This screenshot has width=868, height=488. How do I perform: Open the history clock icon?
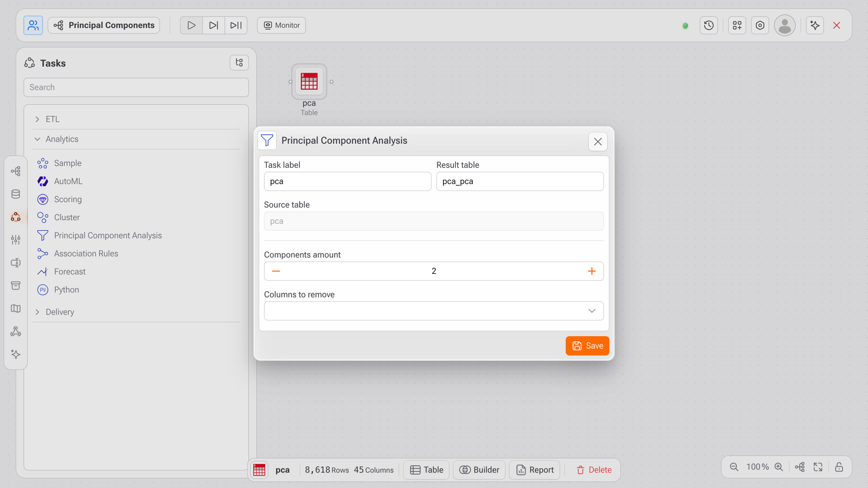click(709, 25)
